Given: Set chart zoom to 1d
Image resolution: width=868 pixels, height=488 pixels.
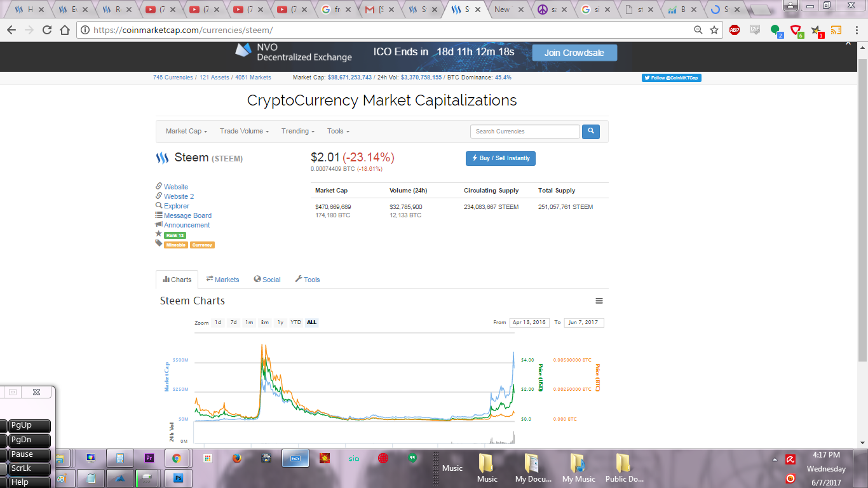Looking at the screenshot, I should point(218,323).
